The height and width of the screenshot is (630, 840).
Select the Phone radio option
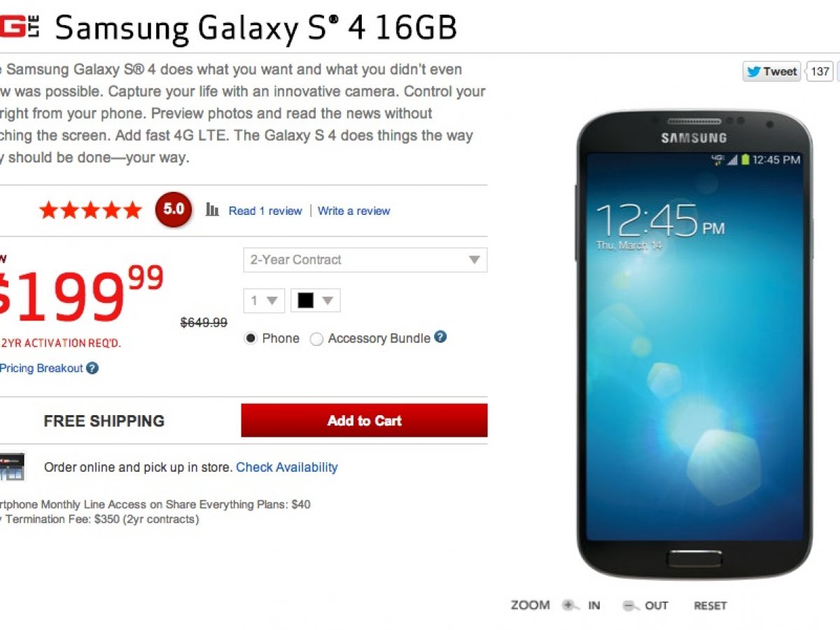point(251,339)
